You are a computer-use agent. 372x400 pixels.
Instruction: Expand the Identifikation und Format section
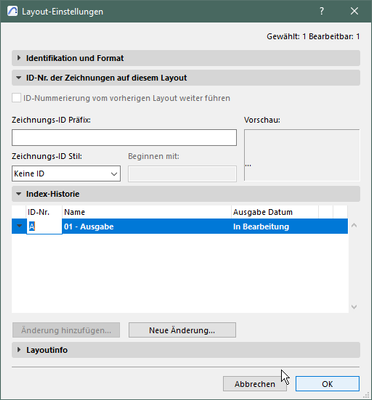point(186,58)
